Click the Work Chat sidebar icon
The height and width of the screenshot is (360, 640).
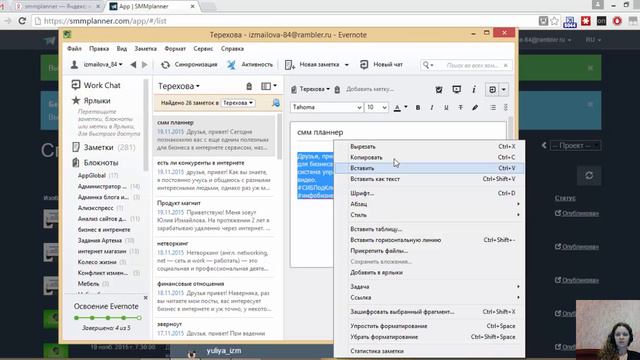(x=76, y=85)
